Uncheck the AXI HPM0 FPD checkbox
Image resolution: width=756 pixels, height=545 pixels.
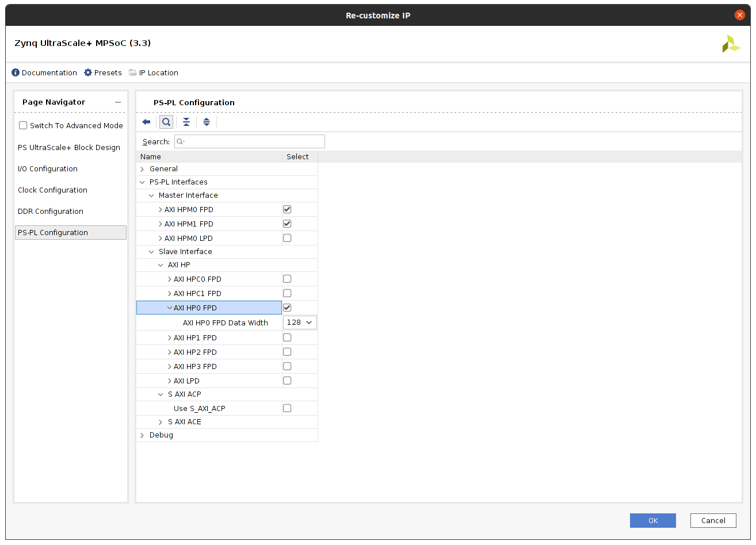(x=287, y=209)
